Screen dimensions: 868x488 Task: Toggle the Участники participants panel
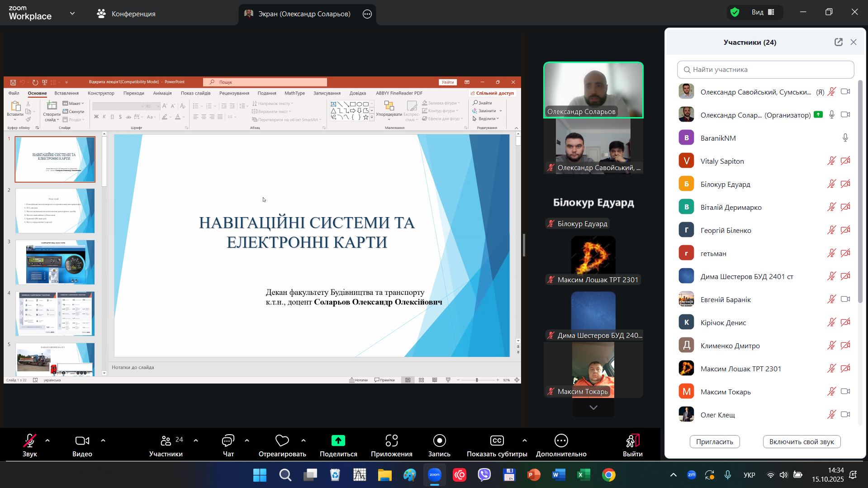point(166,441)
